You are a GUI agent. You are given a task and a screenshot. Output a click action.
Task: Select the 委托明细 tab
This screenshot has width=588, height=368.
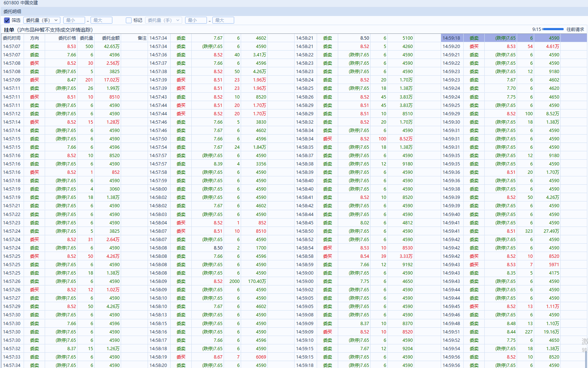point(12,12)
